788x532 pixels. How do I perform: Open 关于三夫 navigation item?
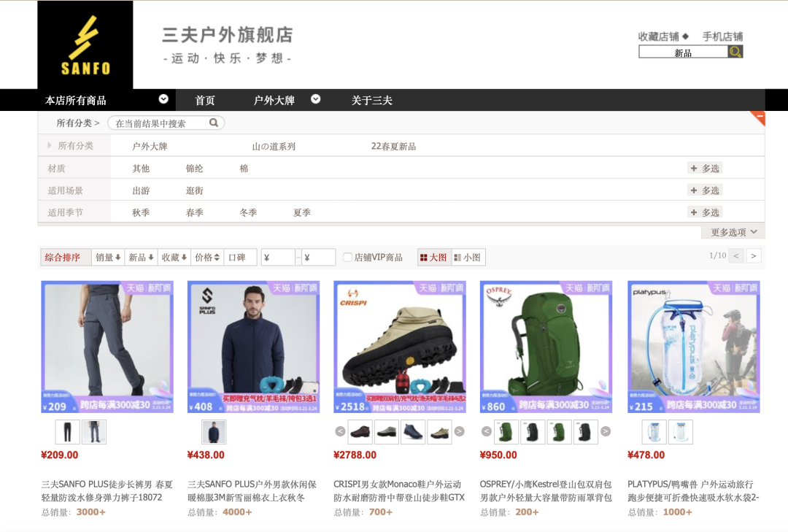371,101
